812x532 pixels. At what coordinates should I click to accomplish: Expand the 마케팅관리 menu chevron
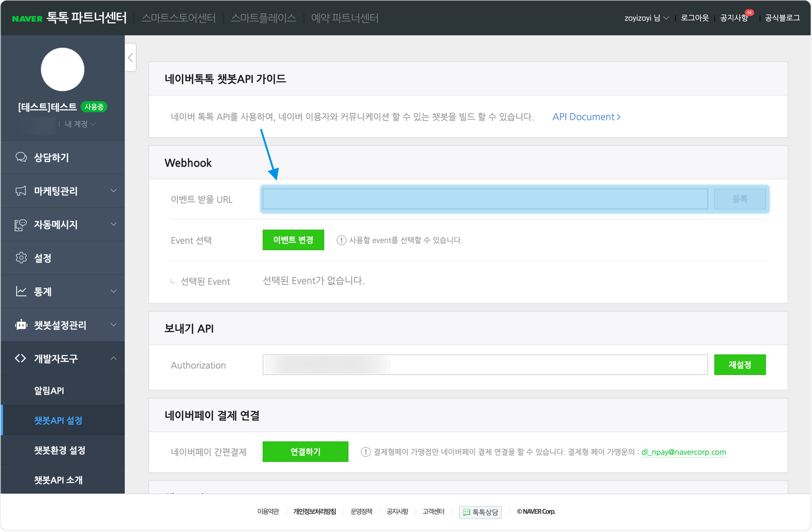click(x=114, y=191)
